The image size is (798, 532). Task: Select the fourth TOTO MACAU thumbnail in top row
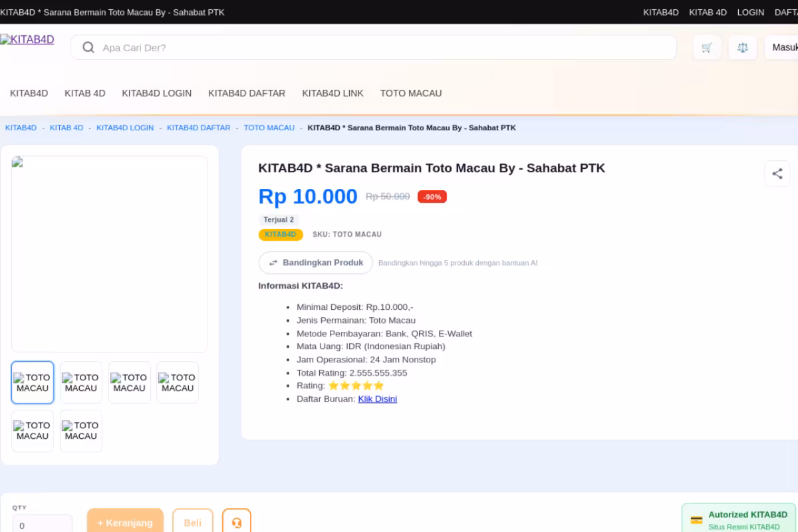click(178, 382)
